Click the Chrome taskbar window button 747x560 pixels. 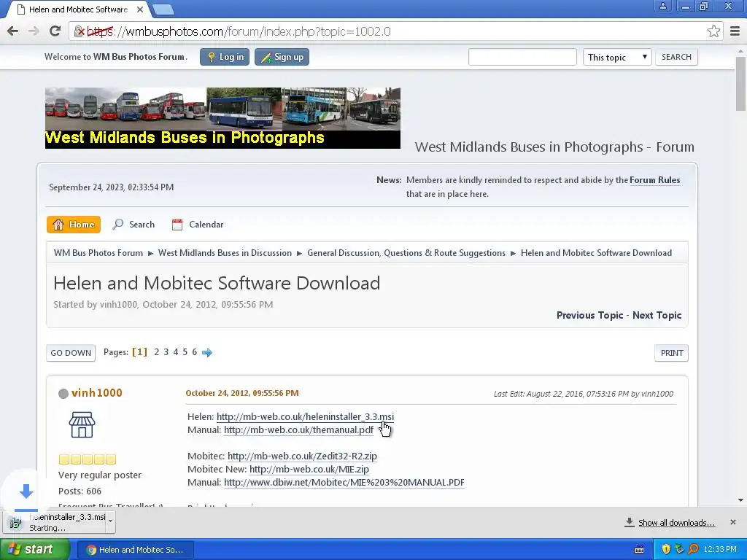135,550
